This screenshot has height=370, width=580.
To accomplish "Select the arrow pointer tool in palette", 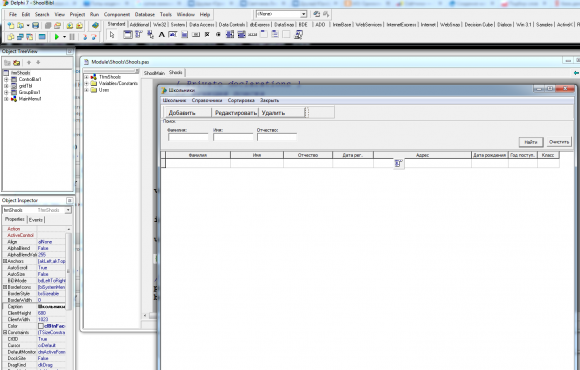I will (x=112, y=35).
